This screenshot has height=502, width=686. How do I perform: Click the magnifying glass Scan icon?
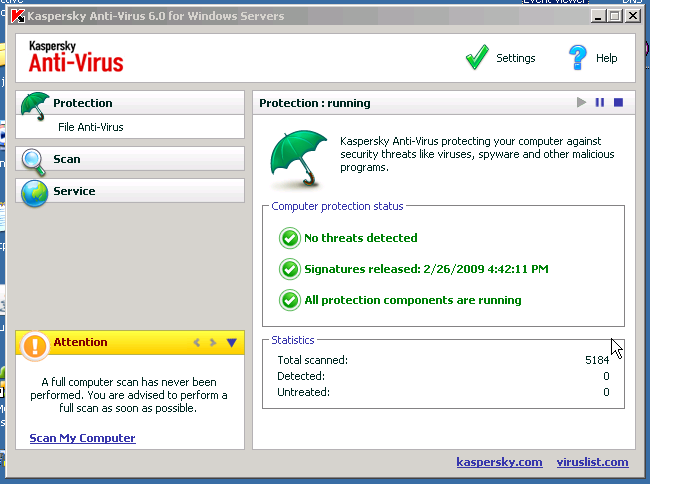[34, 162]
